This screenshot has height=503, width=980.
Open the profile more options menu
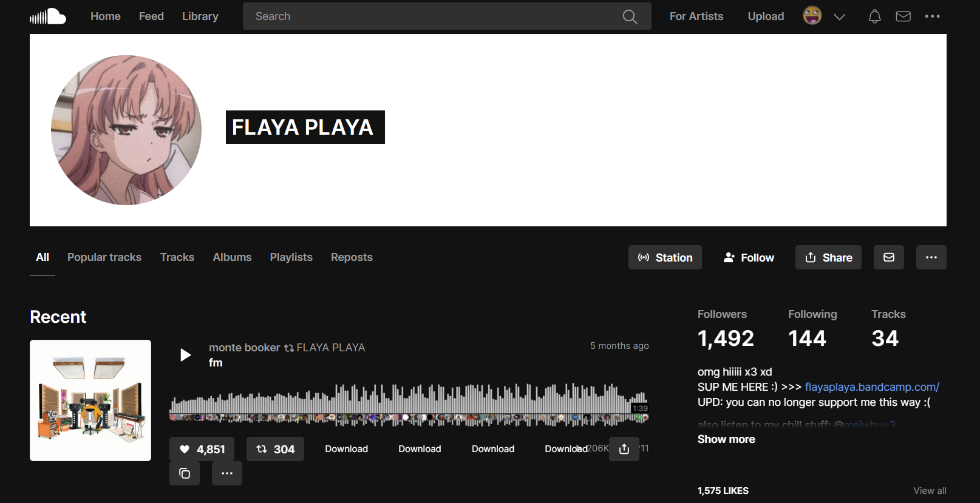tap(931, 257)
